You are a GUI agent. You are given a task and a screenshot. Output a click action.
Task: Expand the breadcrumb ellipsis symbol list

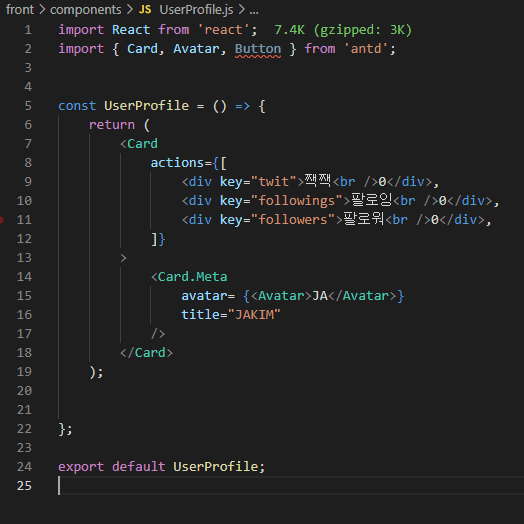(x=254, y=11)
